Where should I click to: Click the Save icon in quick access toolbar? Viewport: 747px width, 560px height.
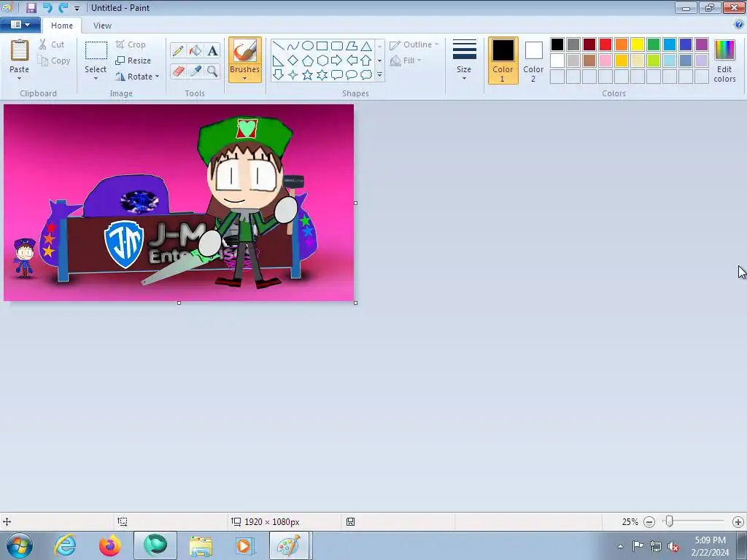(31, 7)
